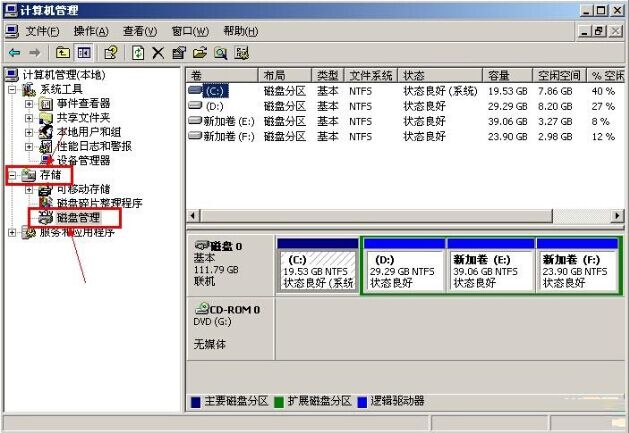Image resolution: width=629 pixels, height=433 pixels.
Task: Click the CD-ROM 0 disc icon
Action: click(202, 308)
